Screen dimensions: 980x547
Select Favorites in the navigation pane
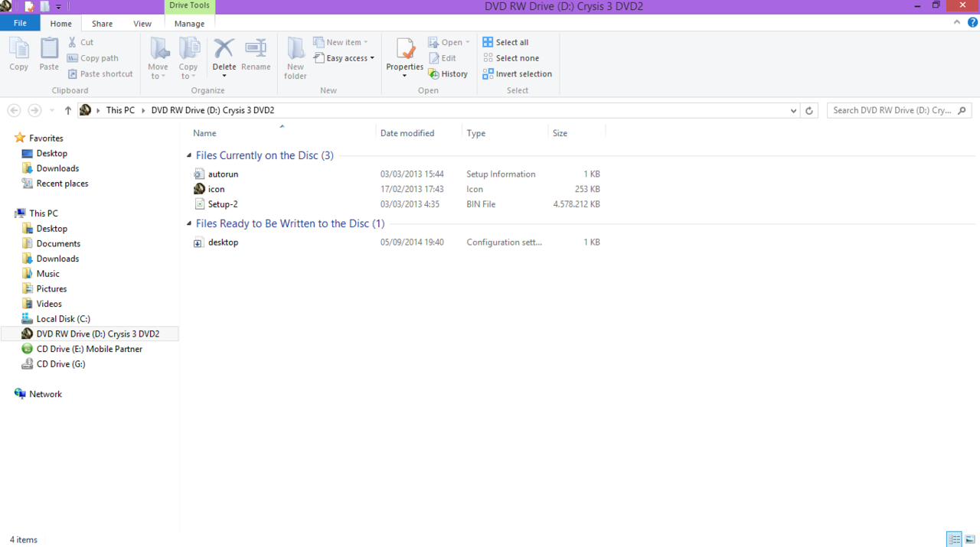pyautogui.click(x=46, y=138)
